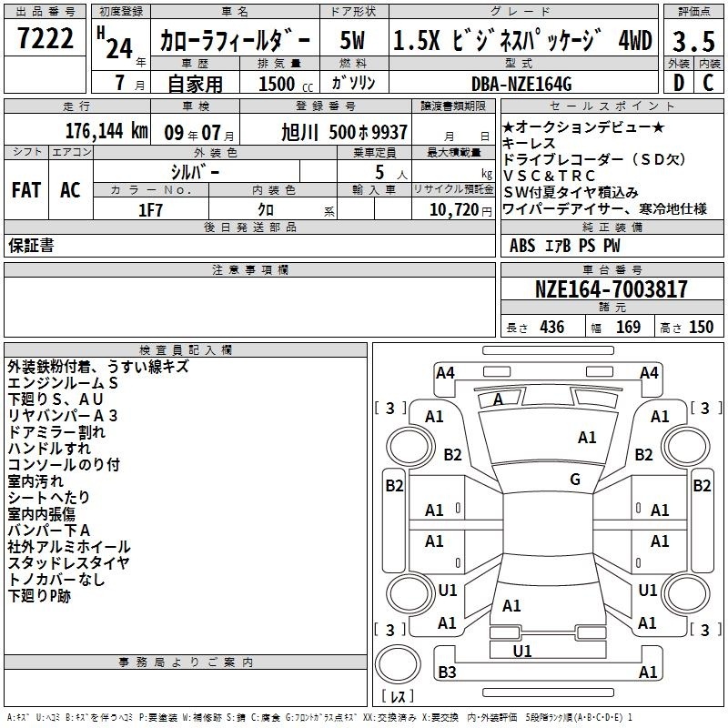Click the exterior color シルバー
728x728 pixels.
click(195, 172)
